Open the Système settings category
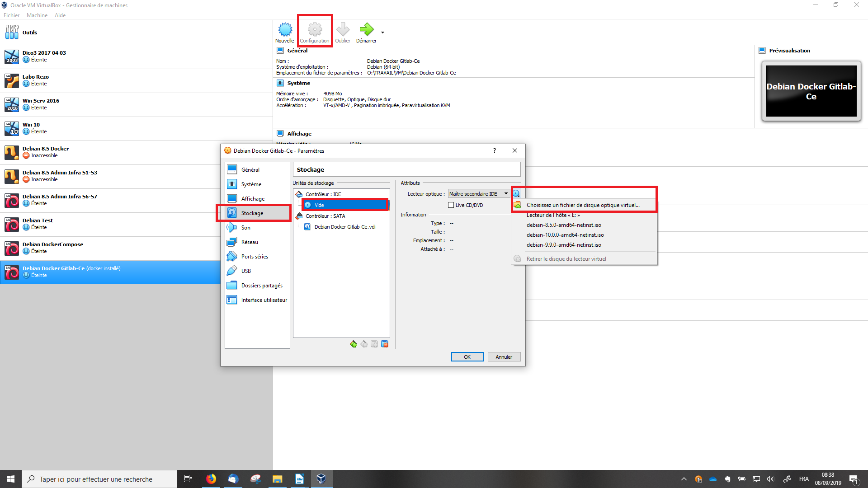Viewport: 868px width, 488px height. (257, 184)
